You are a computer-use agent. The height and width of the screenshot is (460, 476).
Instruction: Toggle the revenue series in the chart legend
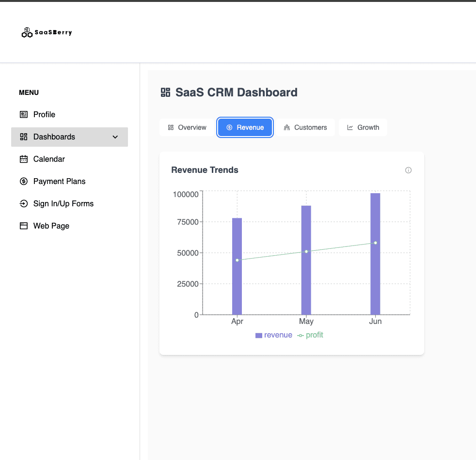click(x=273, y=335)
